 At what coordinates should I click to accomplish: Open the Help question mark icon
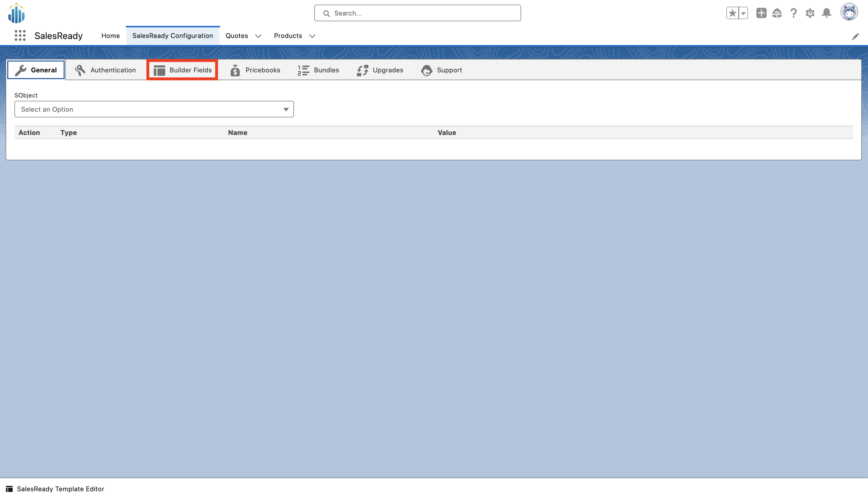tap(793, 13)
